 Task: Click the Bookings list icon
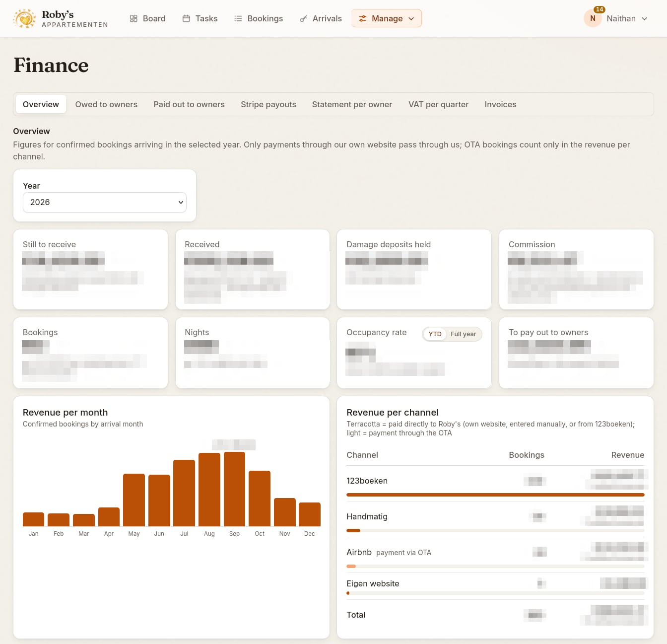[238, 18]
